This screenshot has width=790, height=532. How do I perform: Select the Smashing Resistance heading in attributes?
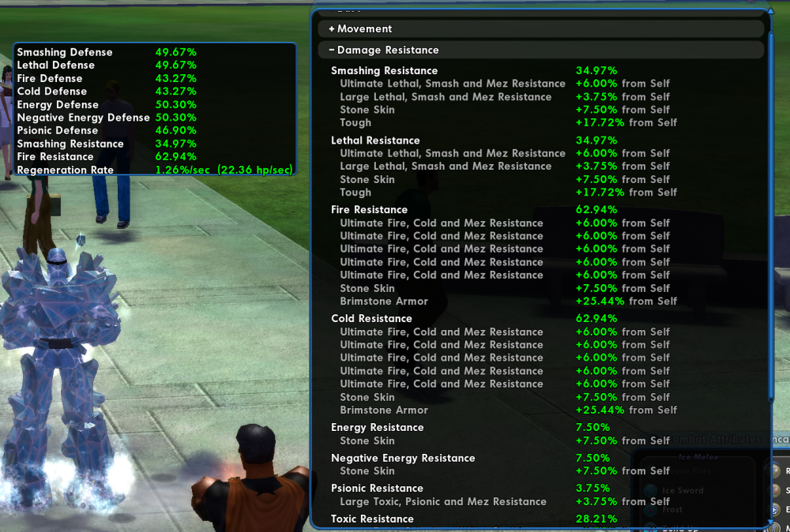[x=384, y=71]
